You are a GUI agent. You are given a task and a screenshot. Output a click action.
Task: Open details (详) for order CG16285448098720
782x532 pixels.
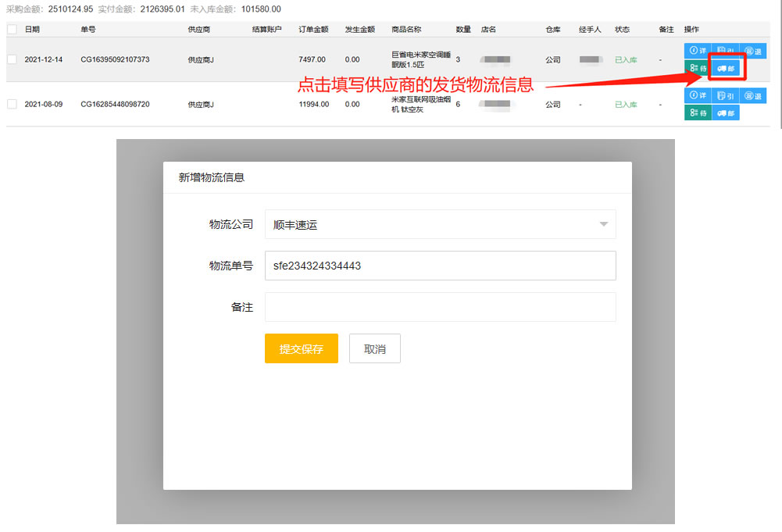(x=697, y=96)
